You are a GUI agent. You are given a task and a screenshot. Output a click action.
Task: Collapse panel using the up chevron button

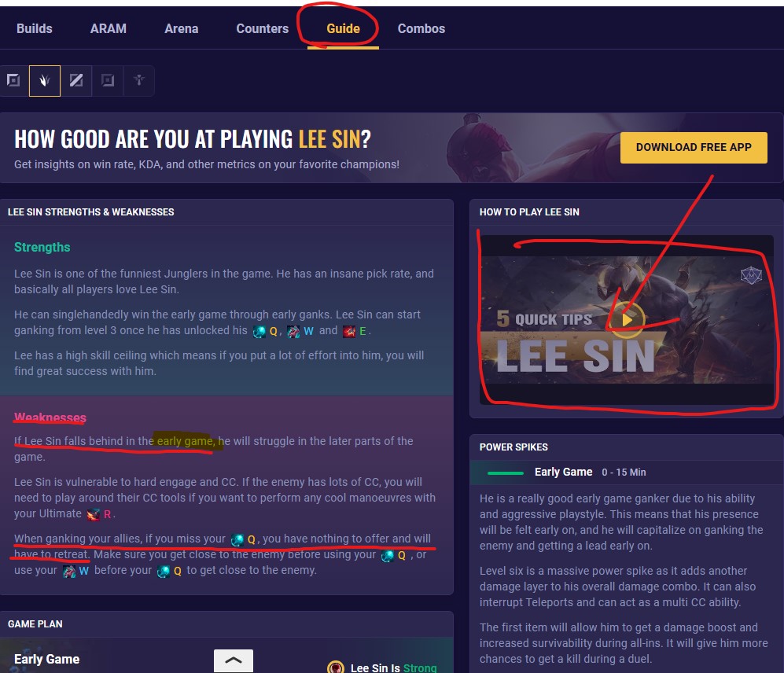(x=234, y=660)
